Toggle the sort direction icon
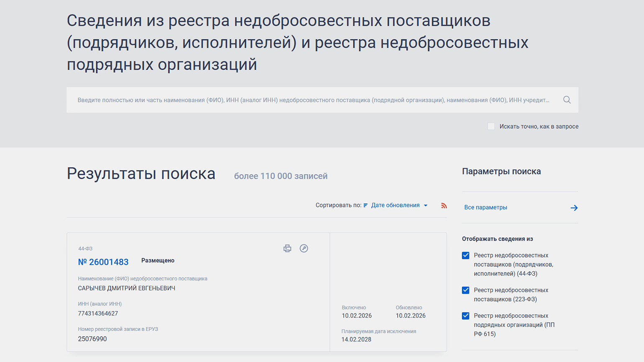The width and height of the screenshot is (644, 362). (365, 205)
